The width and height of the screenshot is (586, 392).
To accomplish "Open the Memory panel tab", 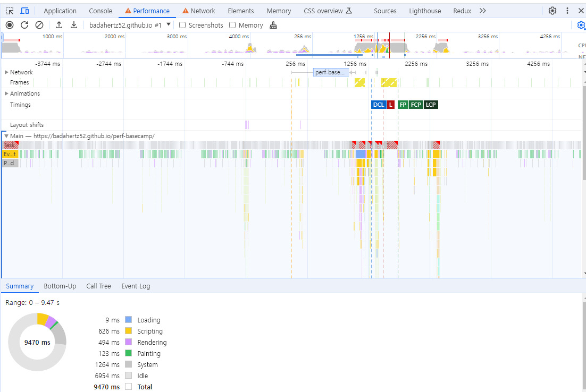I will point(279,11).
